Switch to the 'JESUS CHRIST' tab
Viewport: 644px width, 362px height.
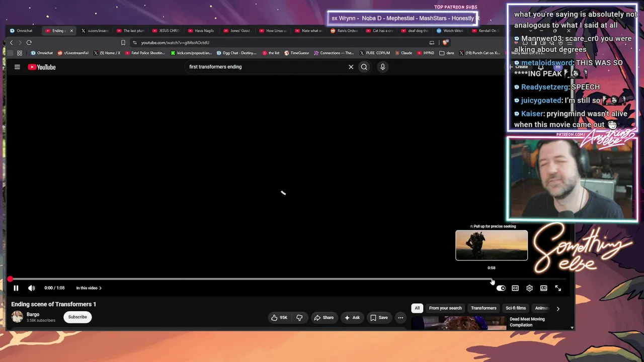pyautogui.click(x=167, y=31)
